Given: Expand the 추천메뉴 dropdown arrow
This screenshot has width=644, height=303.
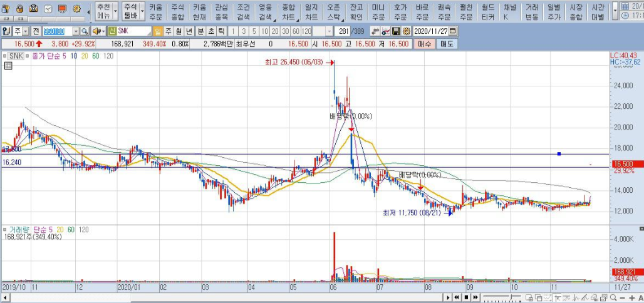Looking at the screenshot, I should pyautogui.click(x=115, y=11).
